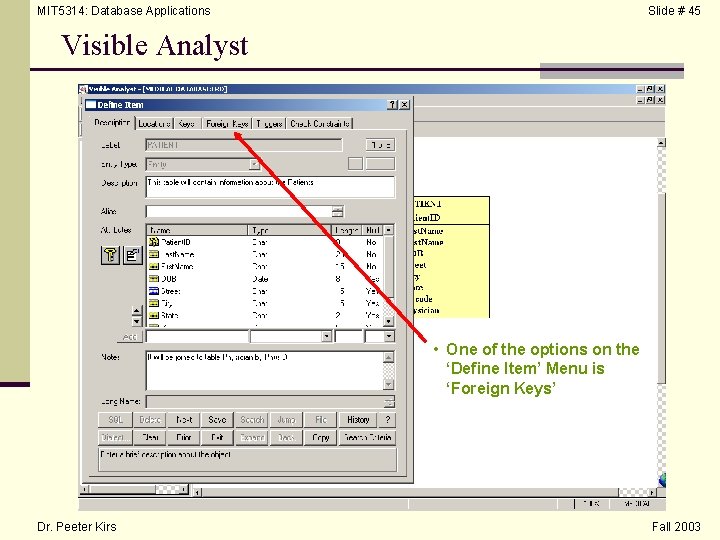The height and width of the screenshot is (540, 720).
Task: Click the Dialect button
Action: click(115, 438)
